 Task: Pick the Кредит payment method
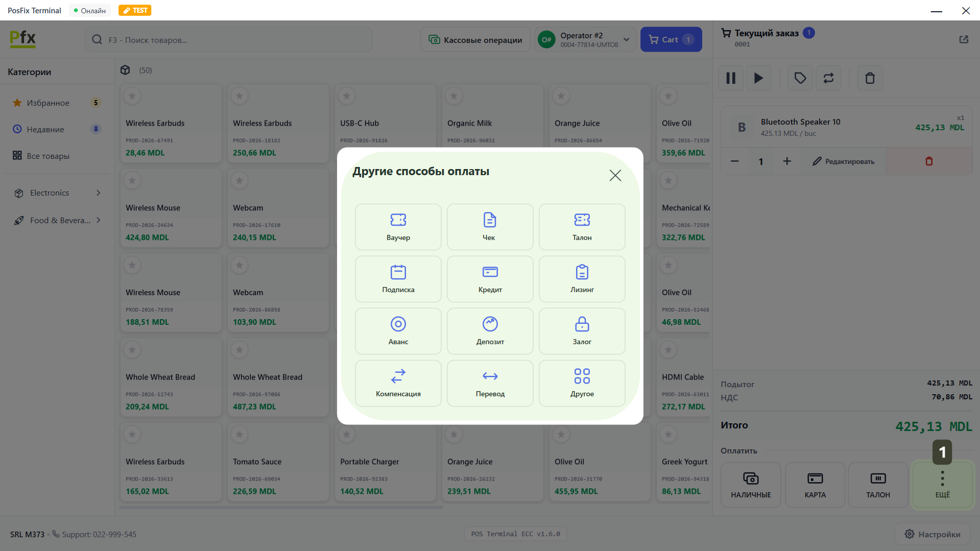coord(490,279)
